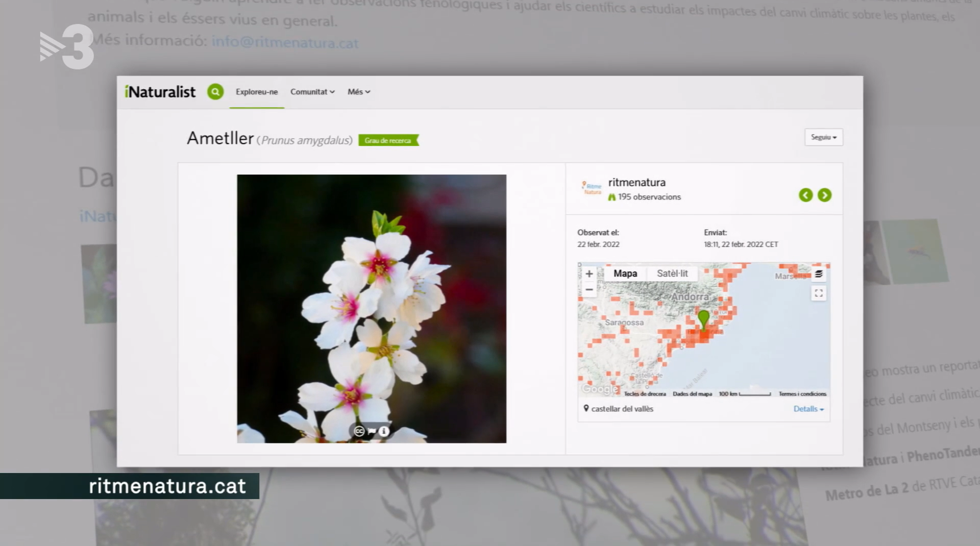Open map layers icon
This screenshot has width=980, height=546.
tap(819, 274)
